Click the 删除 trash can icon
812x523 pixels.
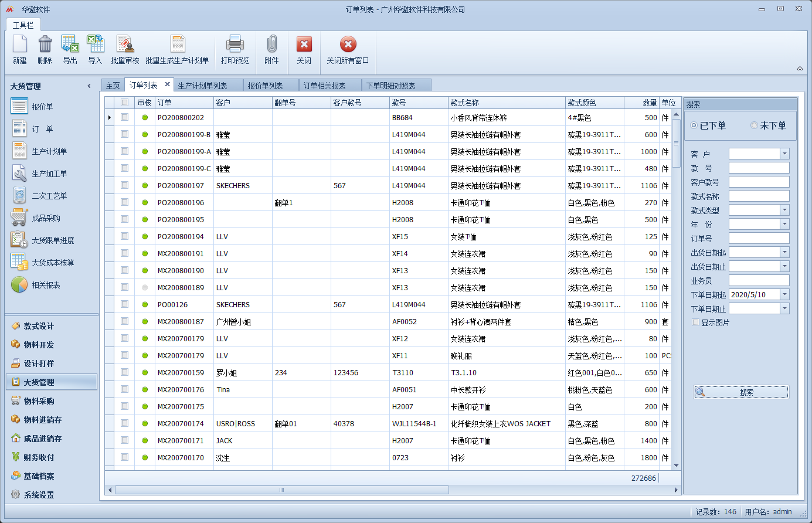[45, 45]
